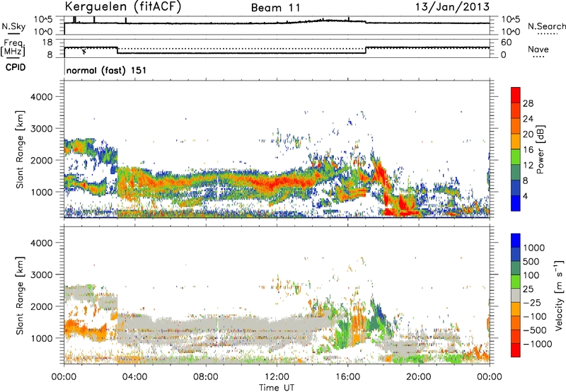
Task: Click the '16:00' time tick label
Action: [x=347, y=377]
